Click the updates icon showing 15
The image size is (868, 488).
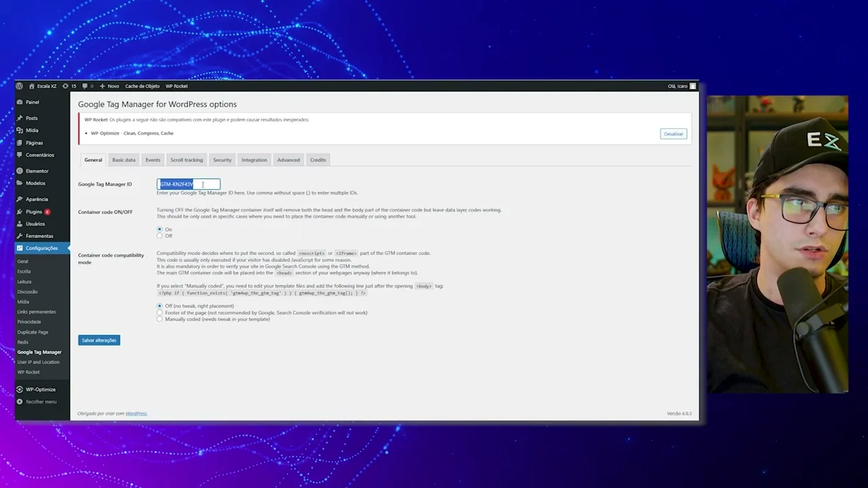tap(65, 86)
